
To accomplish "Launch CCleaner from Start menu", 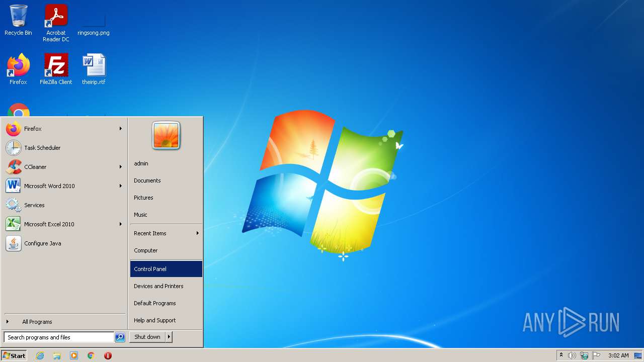I will click(64, 167).
